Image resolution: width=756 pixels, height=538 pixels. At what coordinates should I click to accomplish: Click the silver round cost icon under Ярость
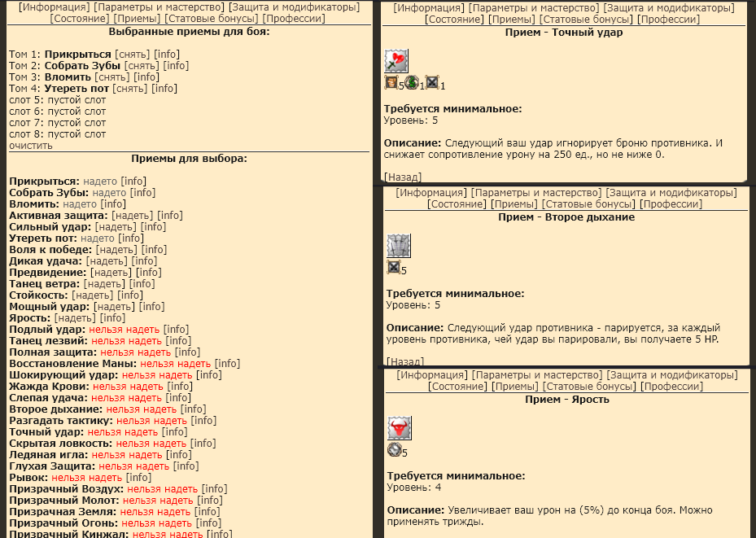[x=394, y=450]
